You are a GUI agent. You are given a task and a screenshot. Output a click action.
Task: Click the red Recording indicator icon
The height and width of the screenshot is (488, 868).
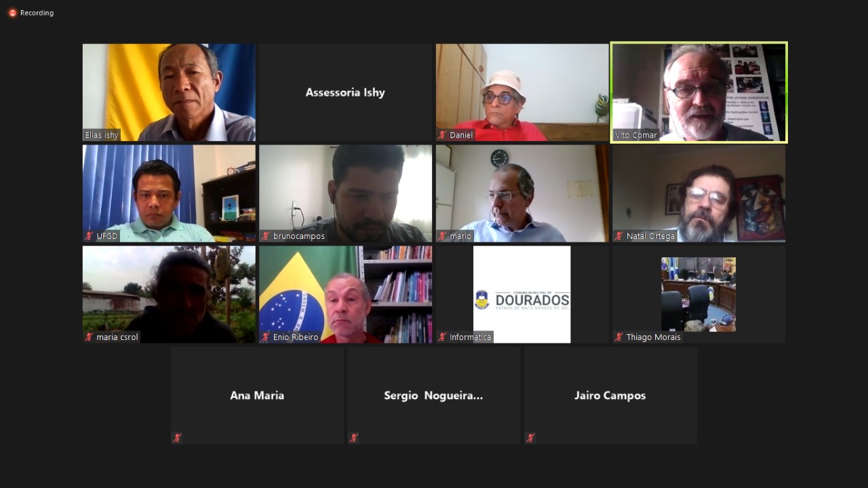pos(12,13)
